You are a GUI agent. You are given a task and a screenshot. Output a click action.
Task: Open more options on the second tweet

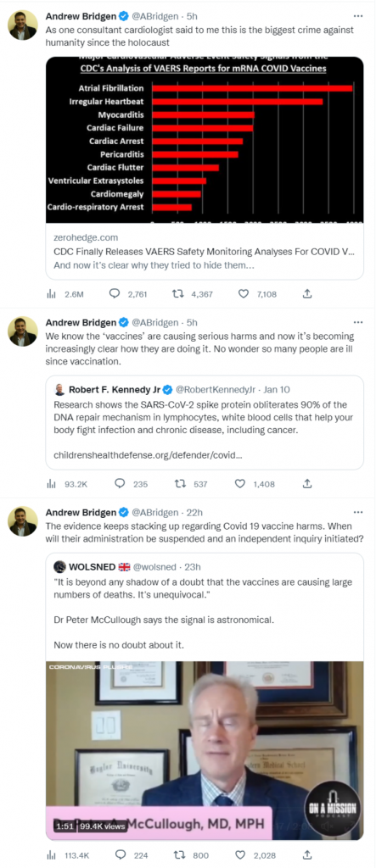(x=358, y=322)
